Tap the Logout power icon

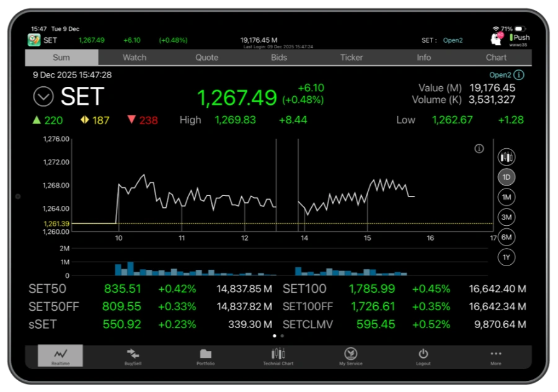tap(423, 355)
